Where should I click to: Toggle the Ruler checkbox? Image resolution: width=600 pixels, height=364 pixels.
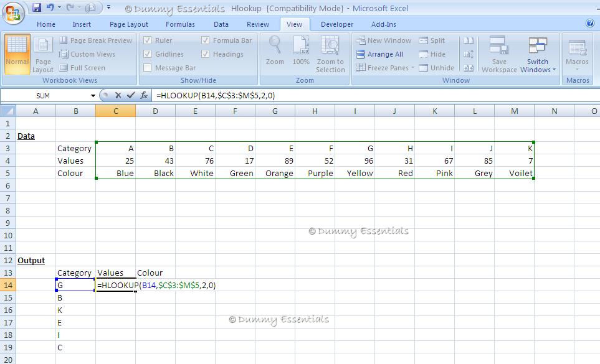click(x=147, y=40)
